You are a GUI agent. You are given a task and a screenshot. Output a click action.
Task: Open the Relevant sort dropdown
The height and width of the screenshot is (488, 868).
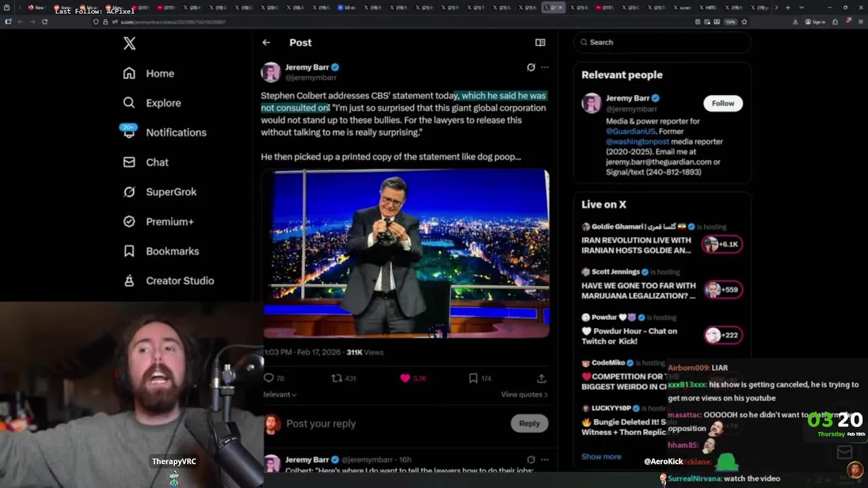[279, 394]
